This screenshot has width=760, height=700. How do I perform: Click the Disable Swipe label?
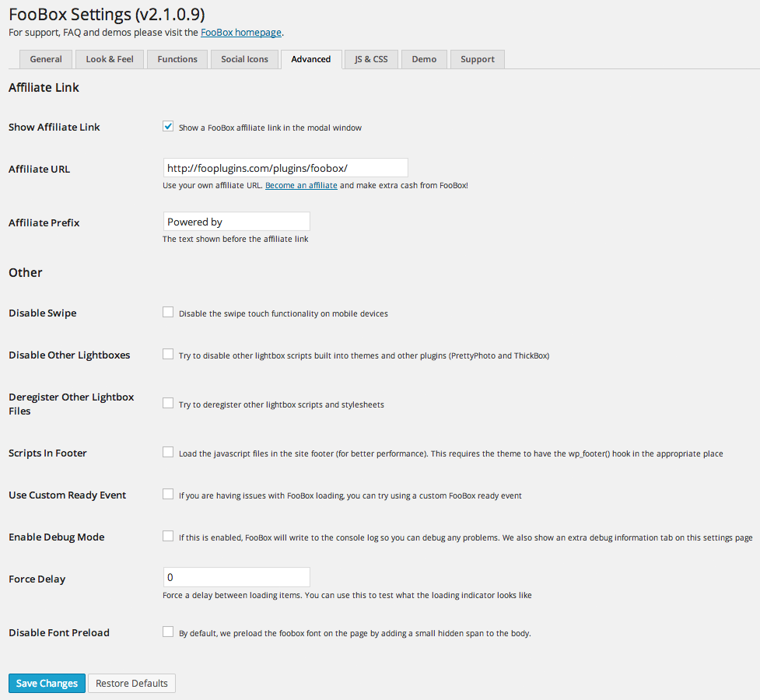tap(43, 313)
